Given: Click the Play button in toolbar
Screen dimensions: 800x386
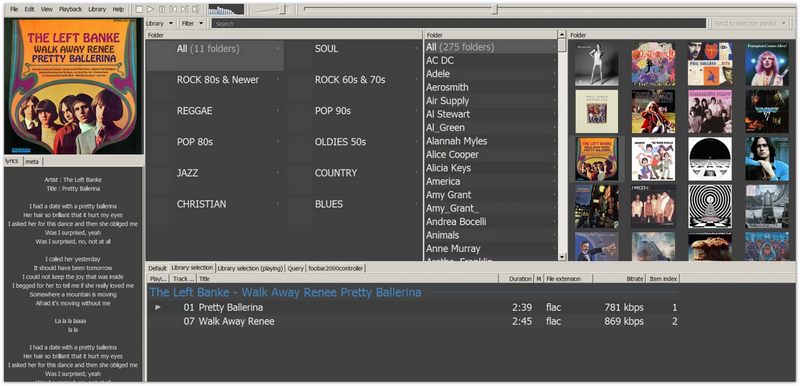Looking at the screenshot, I should (x=150, y=9).
